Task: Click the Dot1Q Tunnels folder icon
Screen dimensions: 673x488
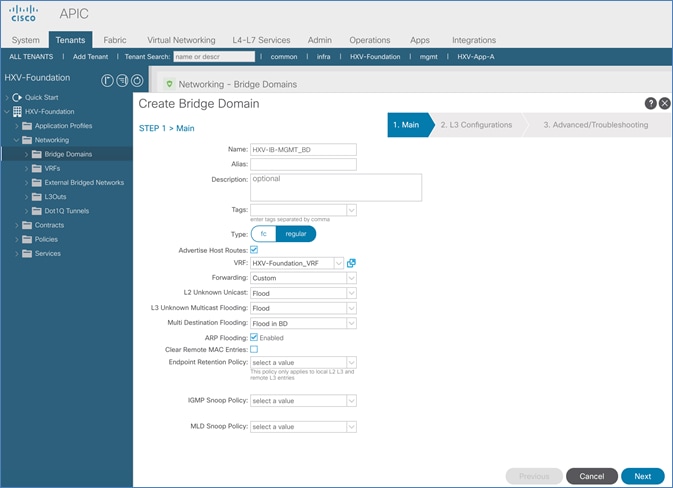Action: click(x=37, y=211)
